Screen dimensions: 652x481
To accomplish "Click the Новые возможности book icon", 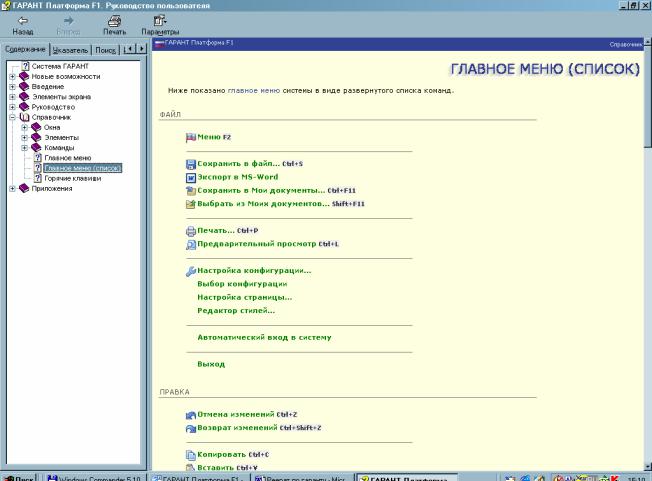I will click(24, 76).
